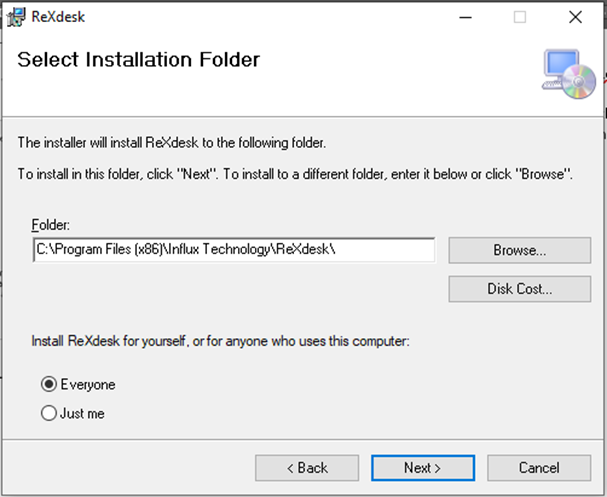607x497 pixels.
Task: Click the computer and disc setup graphic
Action: pyautogui.click(x=566, y=76)
